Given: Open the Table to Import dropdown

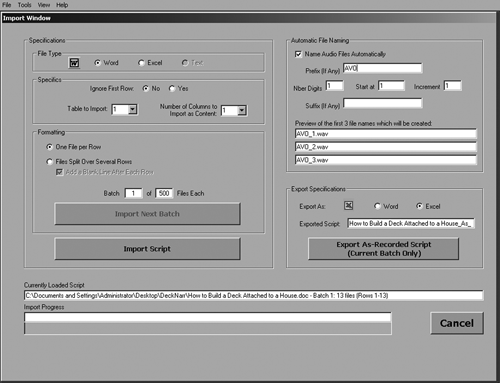Looking at the screenshot, I should (x=132, y=109).
